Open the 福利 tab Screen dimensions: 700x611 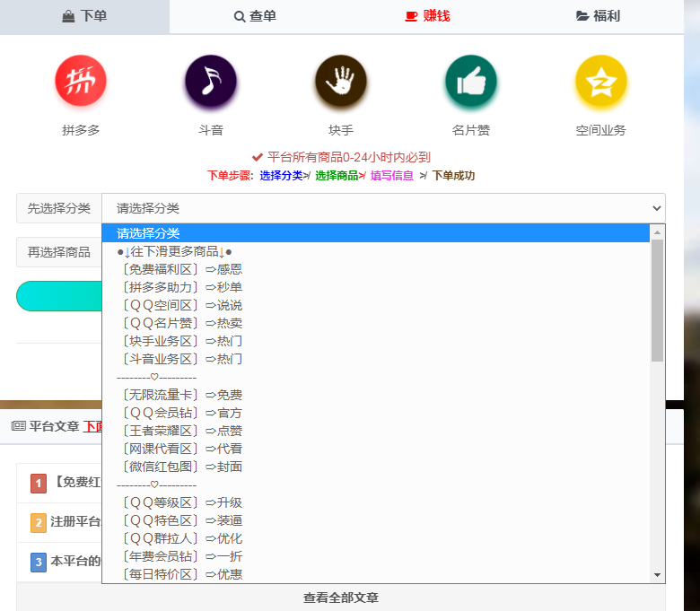[598, 16]
